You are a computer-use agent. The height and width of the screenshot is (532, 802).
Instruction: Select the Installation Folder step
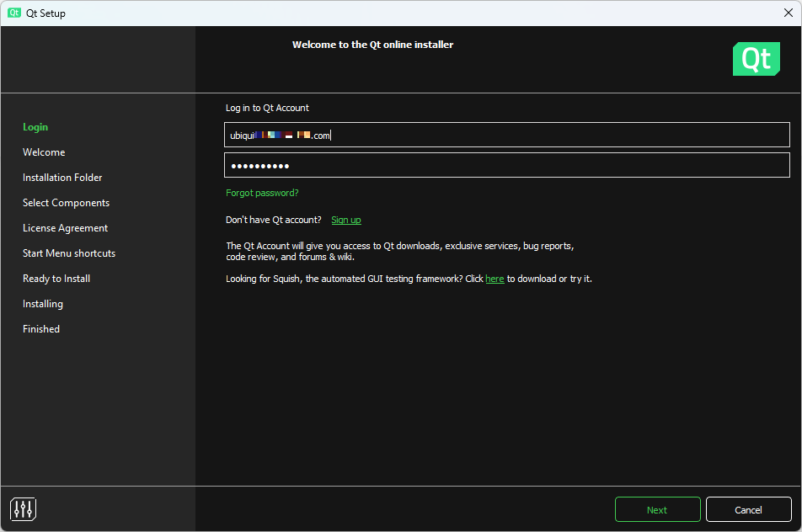pos(62,178)
